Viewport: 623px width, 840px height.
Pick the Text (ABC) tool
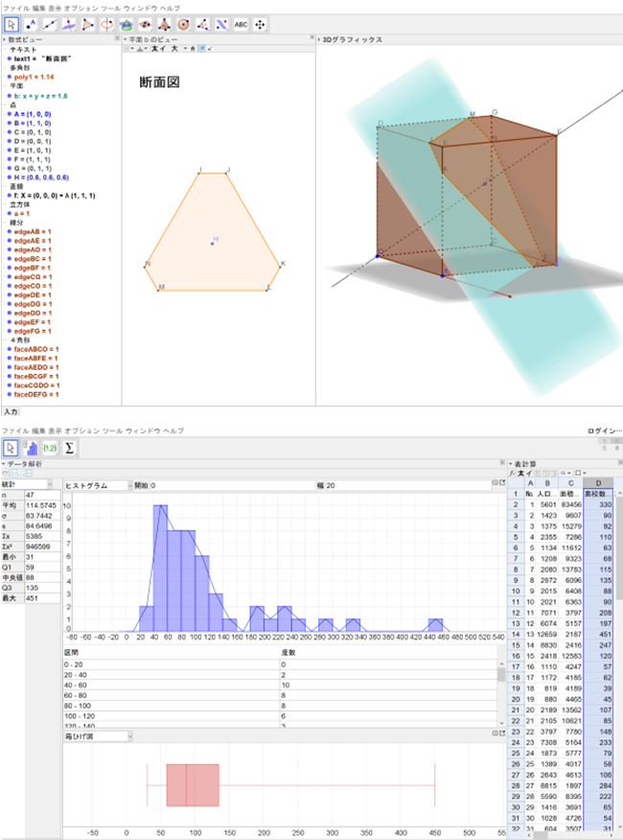coord(241,24)
